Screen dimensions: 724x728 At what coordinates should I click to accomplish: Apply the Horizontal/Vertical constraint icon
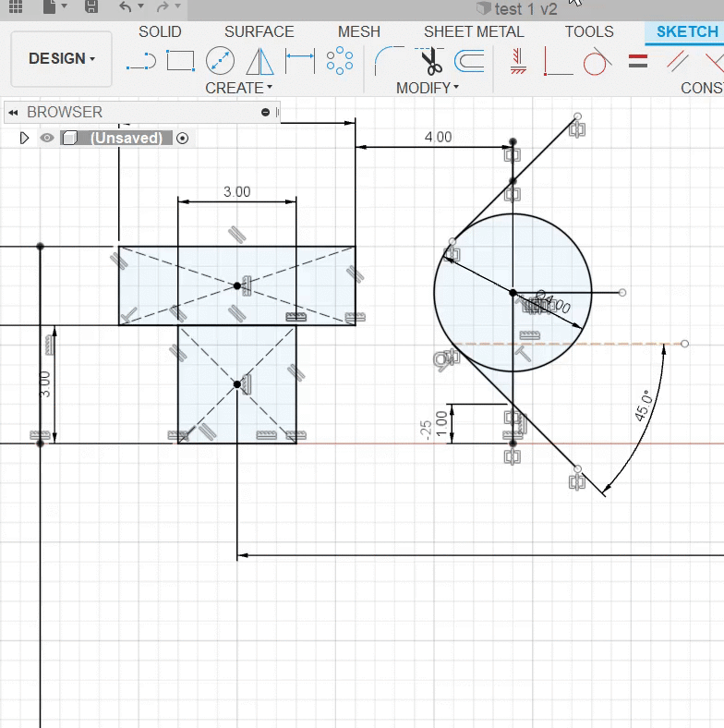518,61
